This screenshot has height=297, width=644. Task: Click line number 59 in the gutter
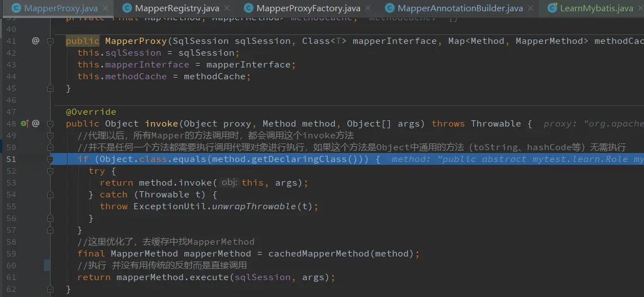pos(11,254)
